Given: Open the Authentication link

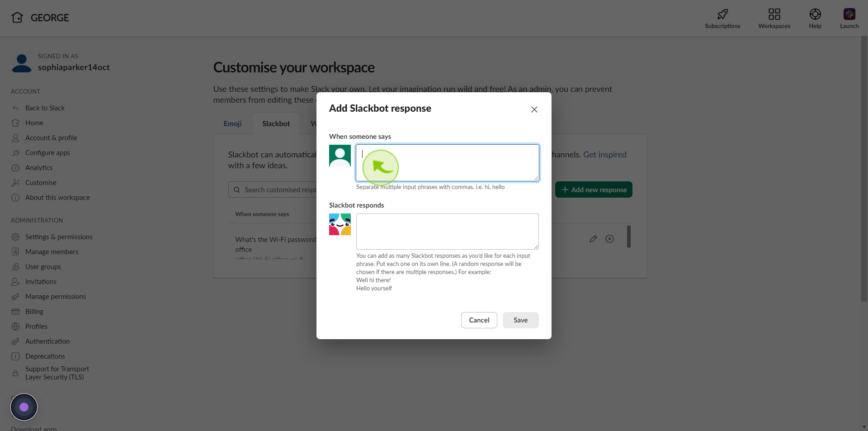Looking at the screenshot, I should 47,341.
